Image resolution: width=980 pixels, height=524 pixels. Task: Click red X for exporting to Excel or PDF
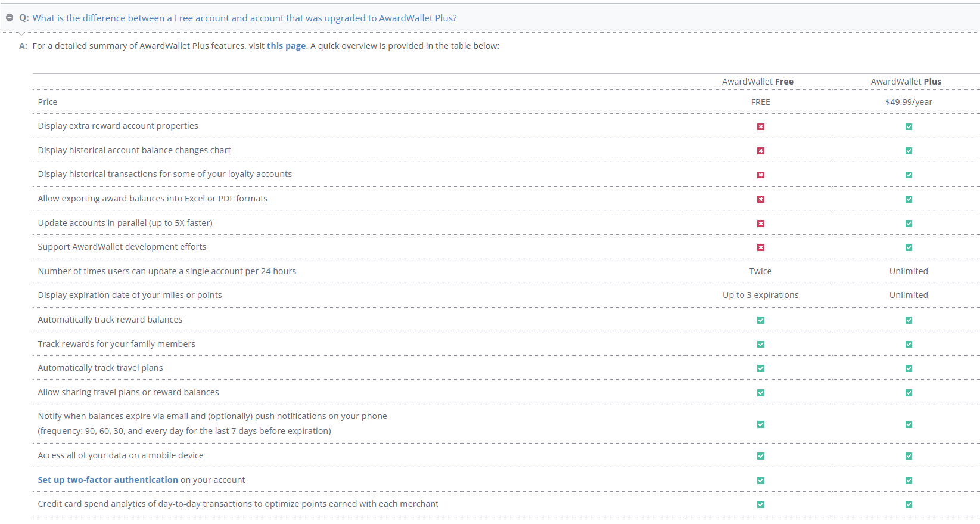[x=761, y=199]
